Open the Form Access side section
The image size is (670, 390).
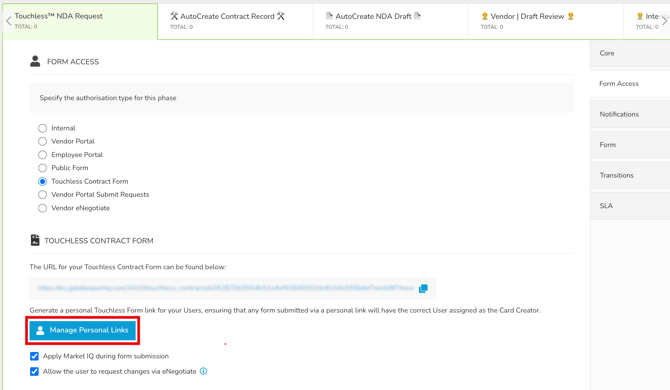(630, 84)
